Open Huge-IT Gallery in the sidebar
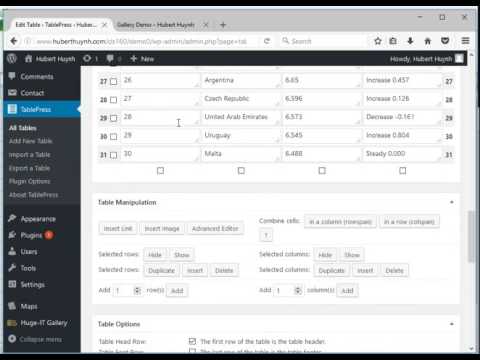This screenshot has width=480, height=360. (x=44, y=323)
